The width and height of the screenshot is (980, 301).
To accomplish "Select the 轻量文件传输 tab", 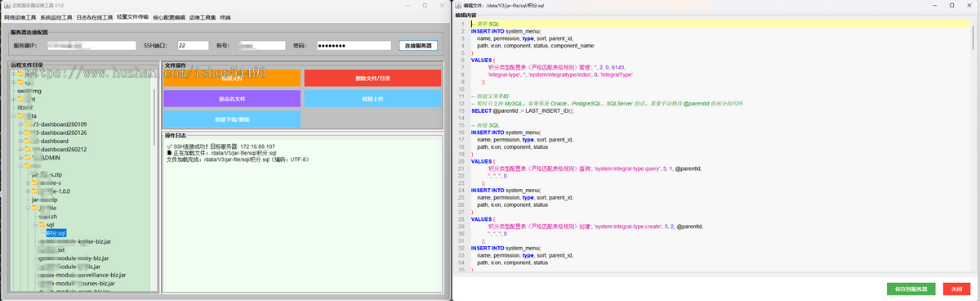I will tap(133, 16).
